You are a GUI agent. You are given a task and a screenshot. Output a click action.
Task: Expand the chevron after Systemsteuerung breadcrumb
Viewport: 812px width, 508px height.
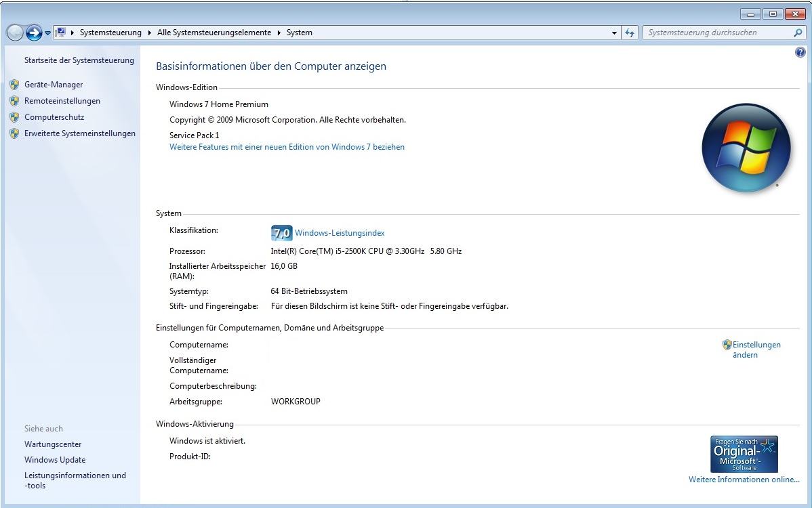point(150,33)
